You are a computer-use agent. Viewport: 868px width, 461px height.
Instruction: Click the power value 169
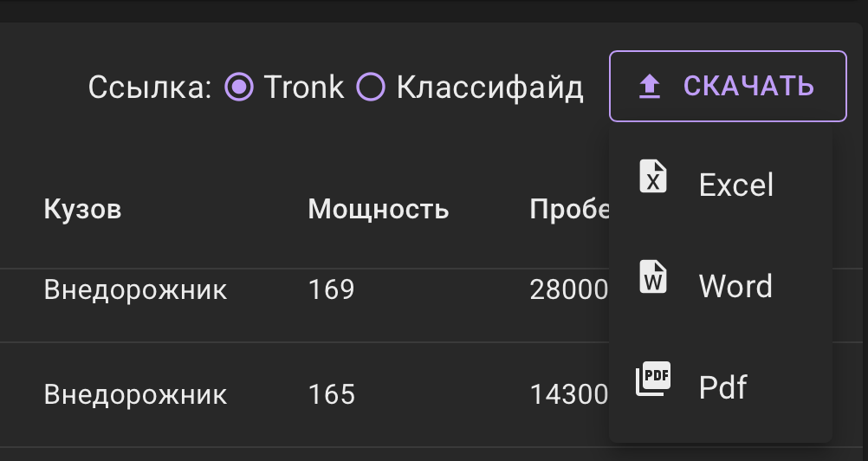coord(331,289)
